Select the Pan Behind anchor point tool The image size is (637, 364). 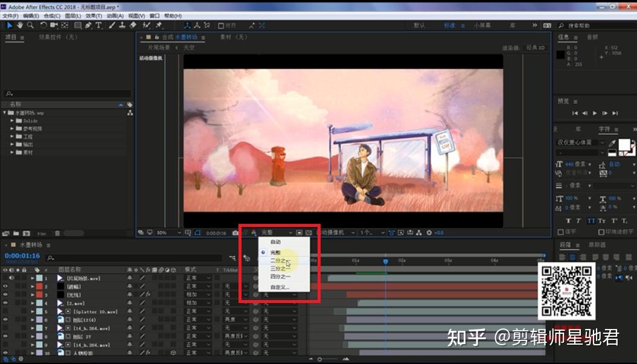65,25
